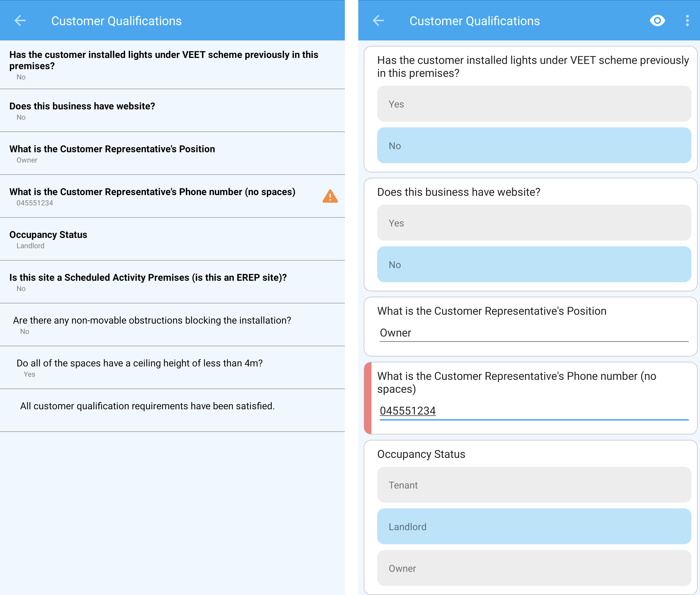700x595 pixels.
Task: Choose Landlord as occupancy status
Action: [534, 527]
